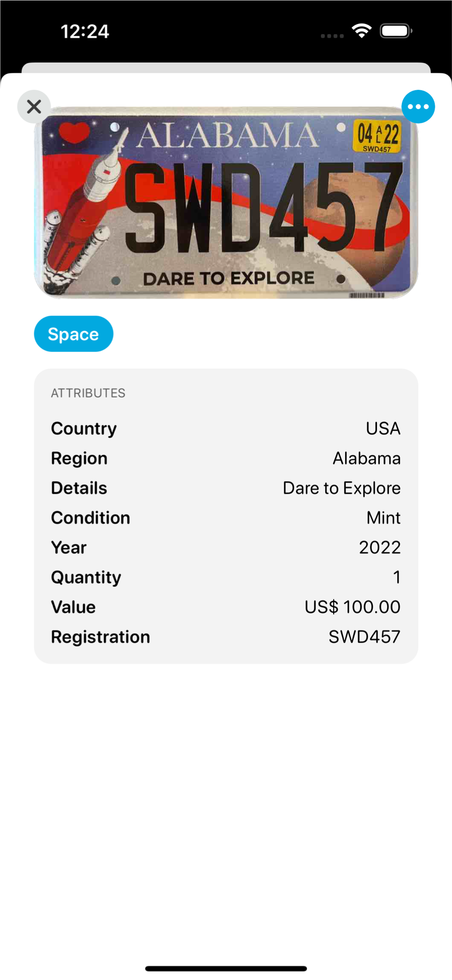Tap the Region attribute label
The width and height of the screenshot is (452, 980).
click(x=79, y=459)
